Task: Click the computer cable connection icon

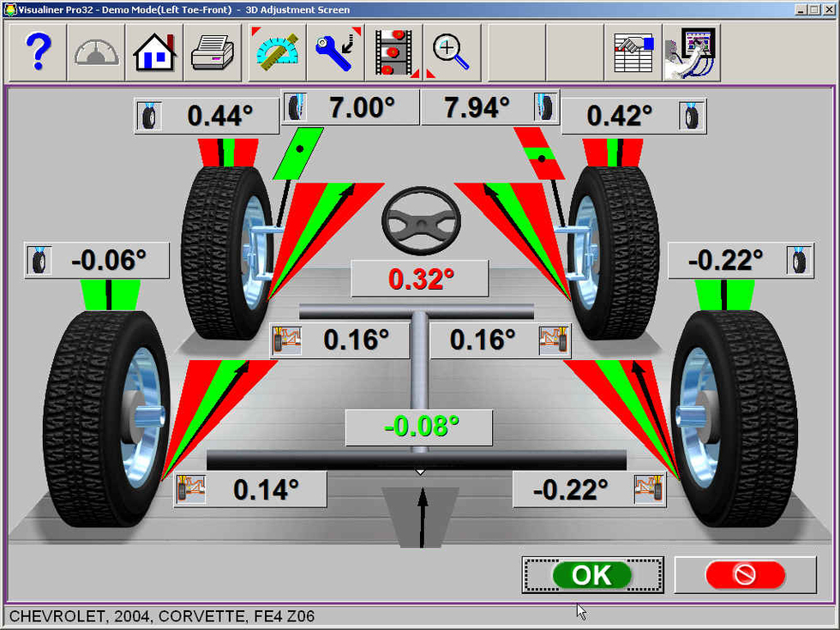Action: click(692, 52)
